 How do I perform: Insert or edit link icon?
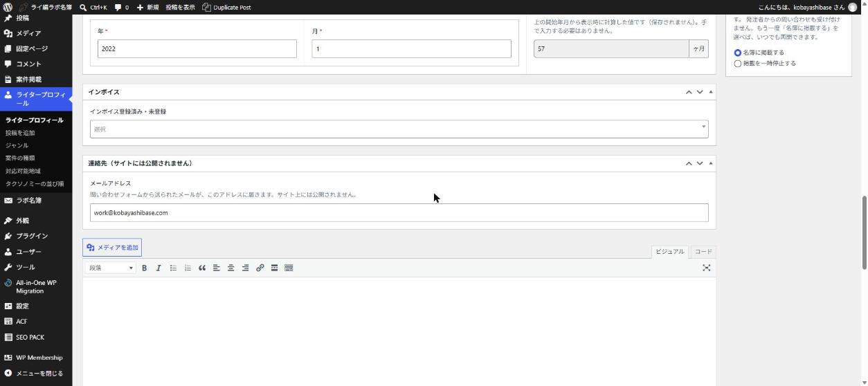click(260, 268)
